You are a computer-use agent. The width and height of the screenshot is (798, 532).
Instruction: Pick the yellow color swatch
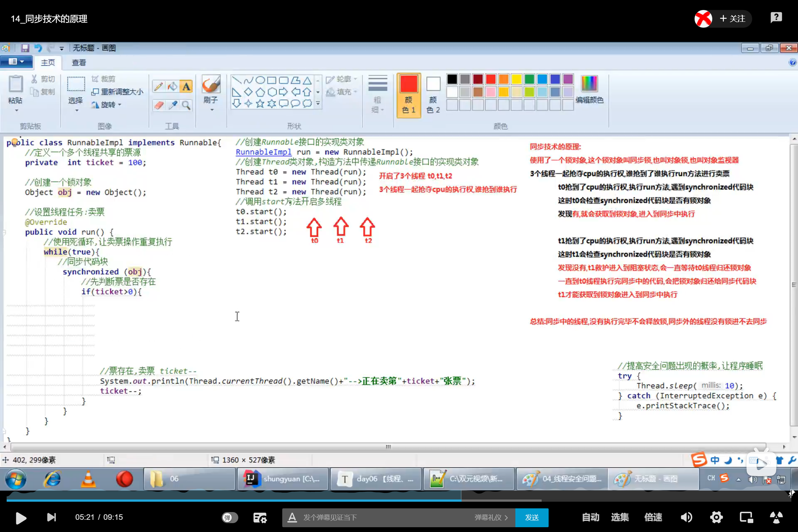tap(516, 79)
